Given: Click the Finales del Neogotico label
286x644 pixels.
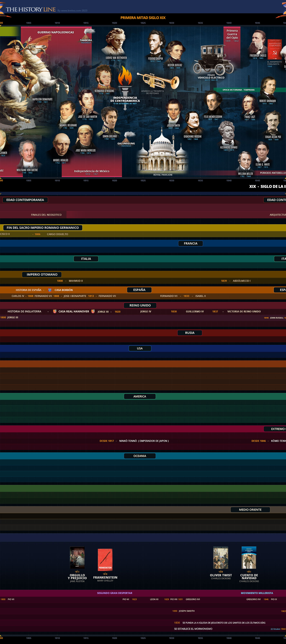Looking at the screenshot, I should (46, 215).
